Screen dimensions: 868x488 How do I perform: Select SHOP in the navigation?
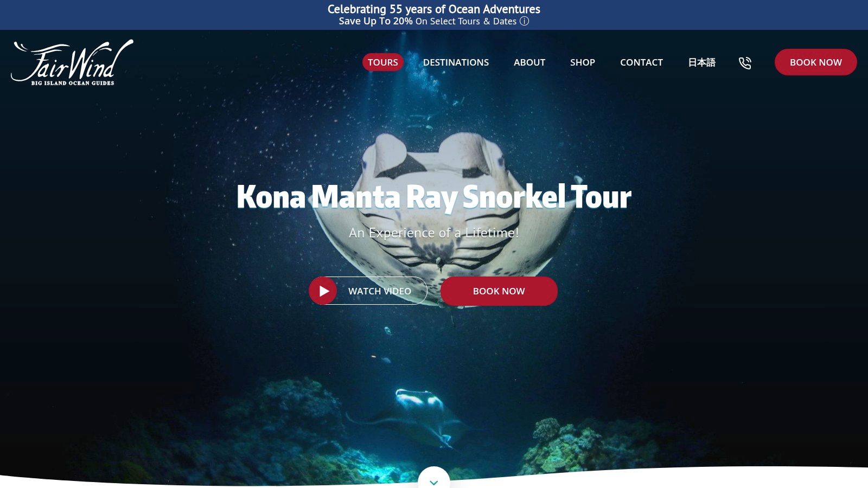tap(583, 62)
